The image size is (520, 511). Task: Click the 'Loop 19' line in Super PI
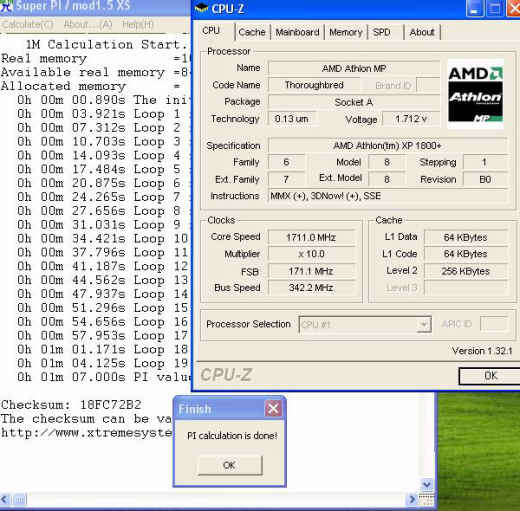103,363
